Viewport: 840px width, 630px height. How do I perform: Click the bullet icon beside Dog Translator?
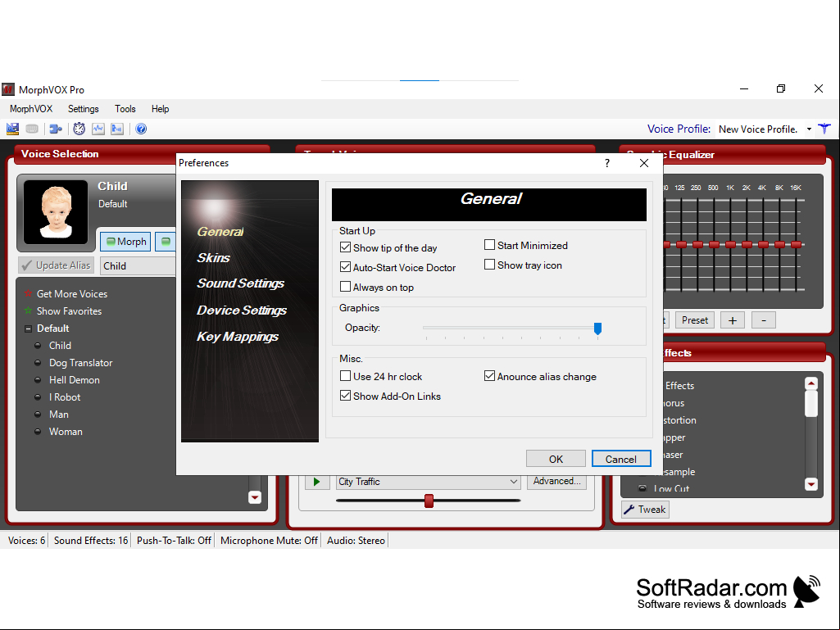38,363
